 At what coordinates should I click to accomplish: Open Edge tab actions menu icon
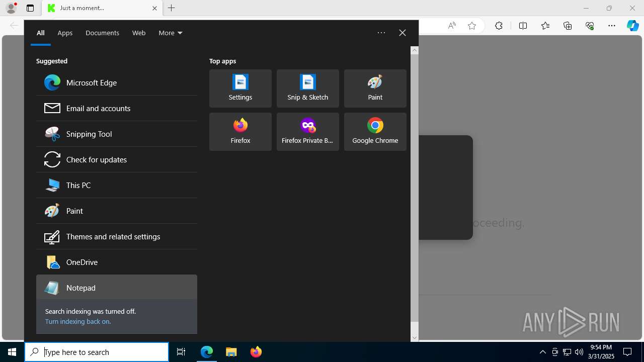[x=30, y=8]
